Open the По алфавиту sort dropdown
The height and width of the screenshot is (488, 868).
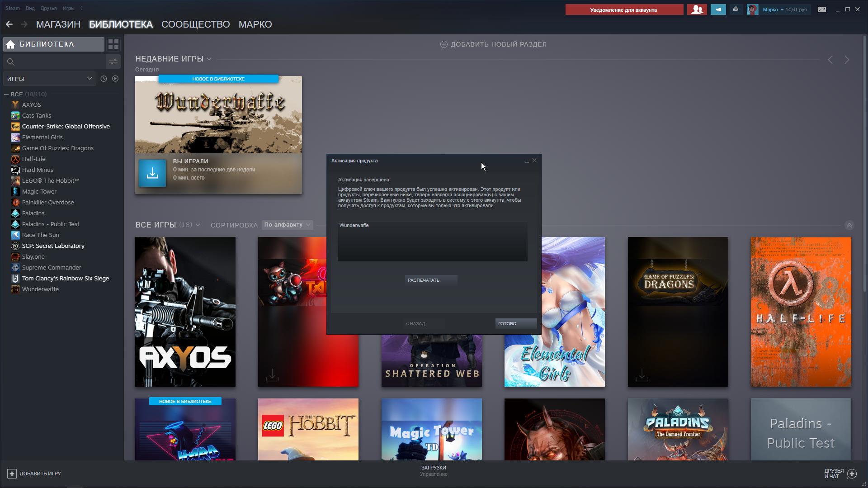pyautogui.click(x=288, y=225)
